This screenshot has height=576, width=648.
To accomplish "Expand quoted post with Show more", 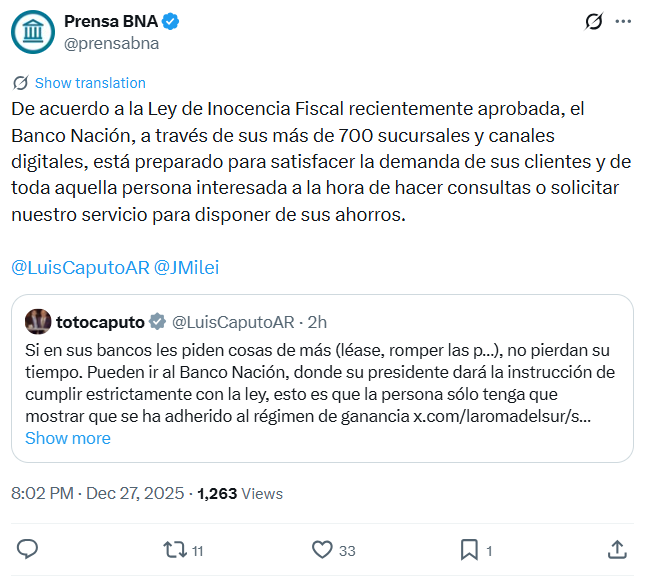I will 67,438.
